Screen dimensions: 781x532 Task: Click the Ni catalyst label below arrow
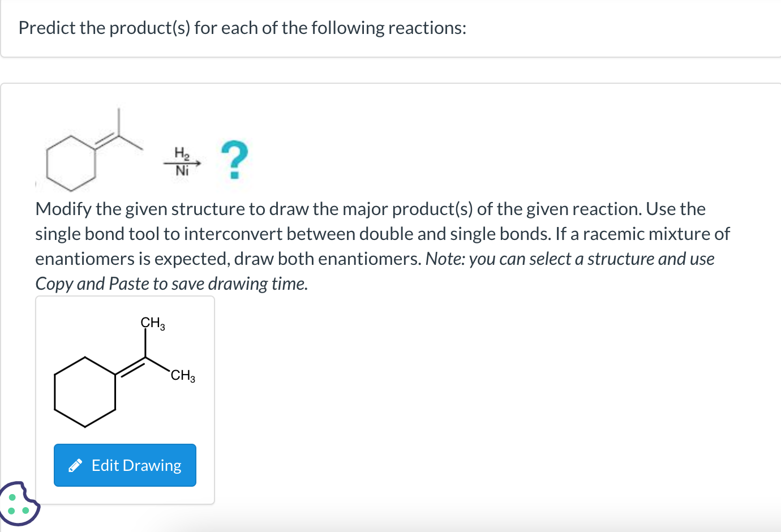pos(182,171)
